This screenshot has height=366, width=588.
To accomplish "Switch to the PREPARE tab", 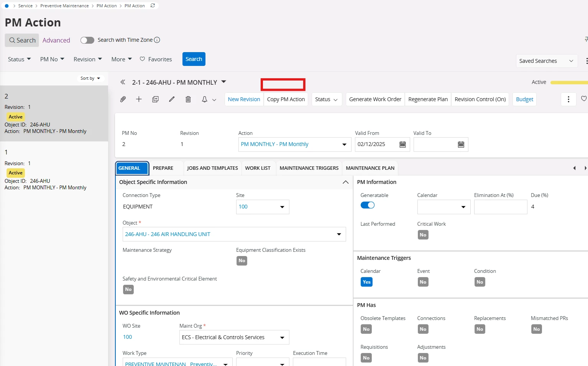I will point(163,168).
